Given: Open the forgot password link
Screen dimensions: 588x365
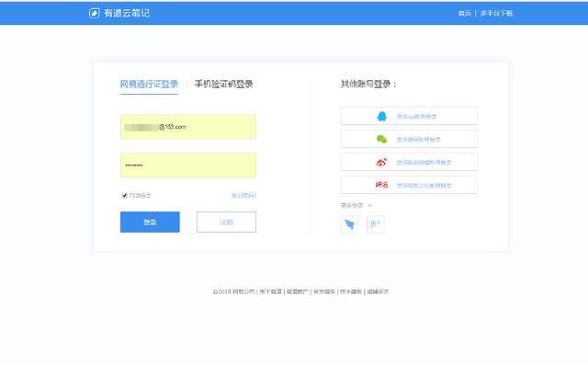Looking at the screenshot, I should pos(243,196).
